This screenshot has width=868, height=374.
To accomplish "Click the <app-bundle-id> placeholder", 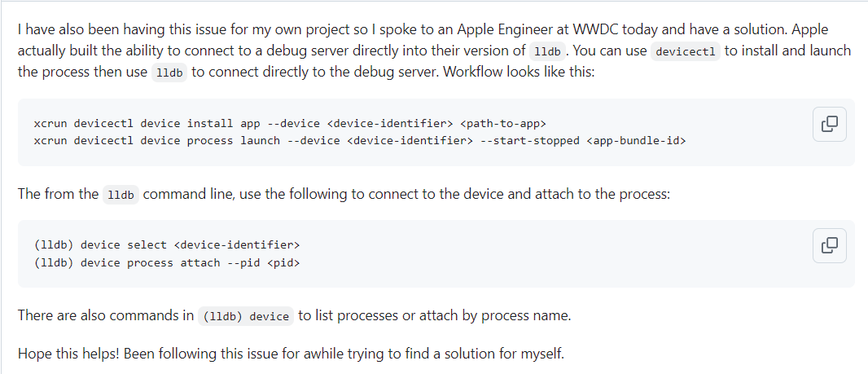I will [x=636, y=141].
